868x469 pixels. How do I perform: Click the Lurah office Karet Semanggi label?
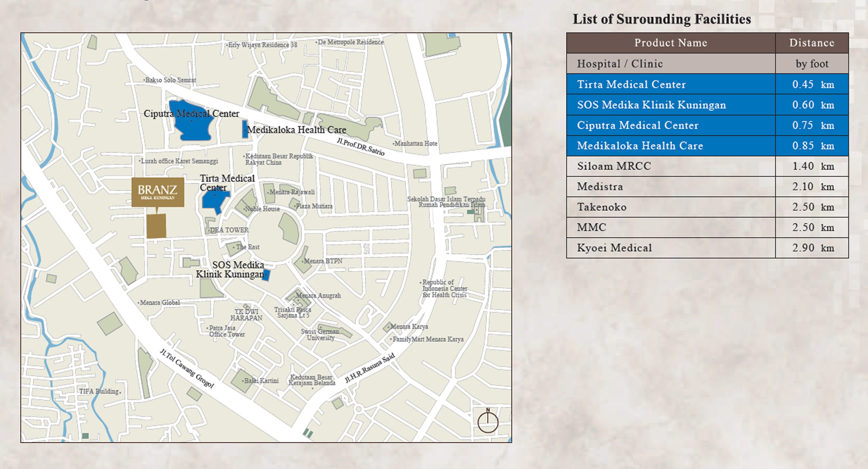[179, 161]
